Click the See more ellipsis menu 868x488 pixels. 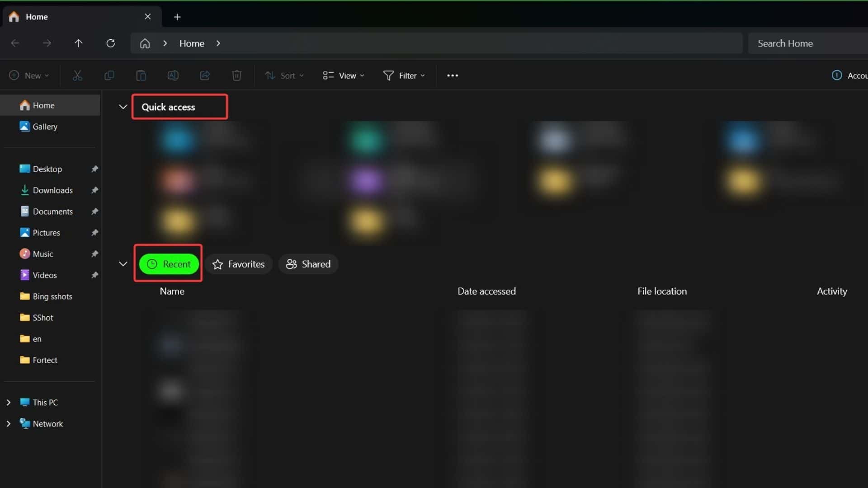[x=452, y=75]
